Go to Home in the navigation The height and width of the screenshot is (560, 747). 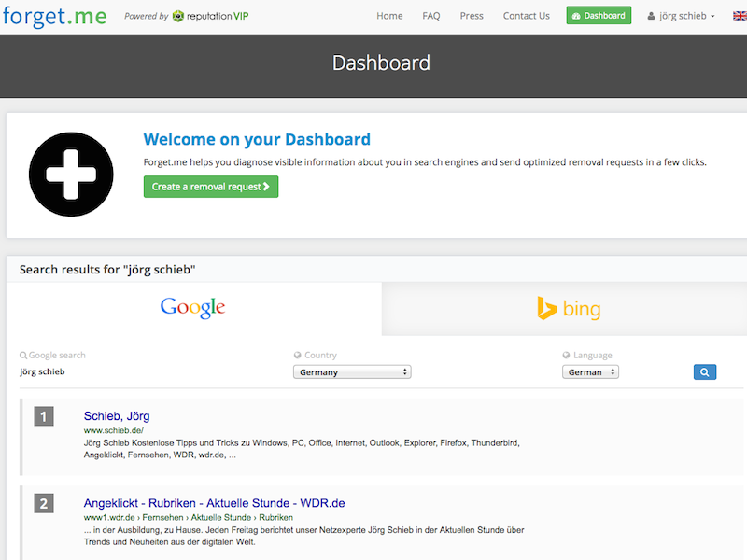[389, 16]
